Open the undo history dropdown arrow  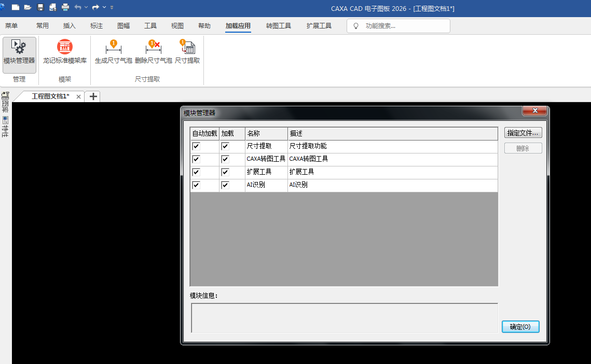click(x=86, y=7)
